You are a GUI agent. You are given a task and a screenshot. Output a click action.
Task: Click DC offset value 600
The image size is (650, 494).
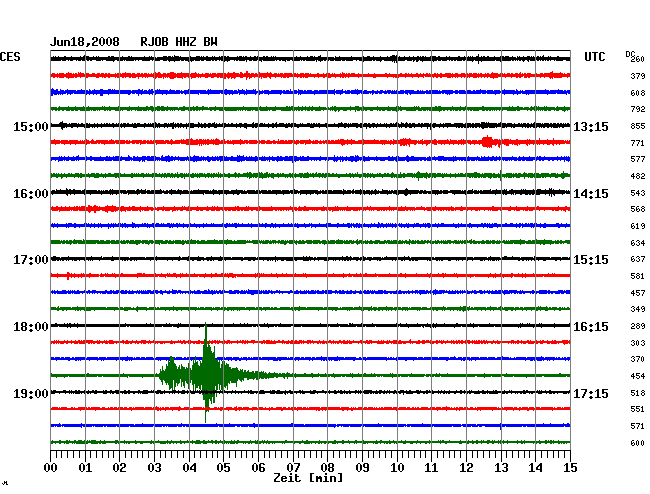tap(638, 443)
